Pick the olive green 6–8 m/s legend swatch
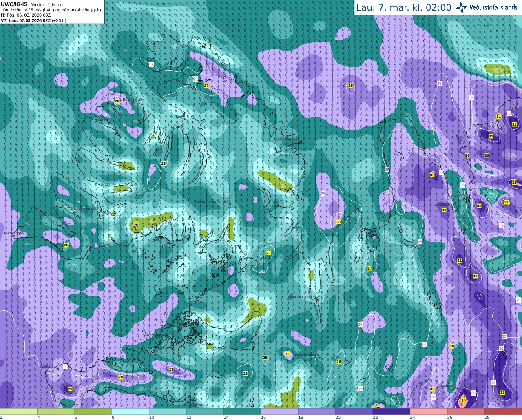This screenshot has height=420, width=522. (x=93, y=411)
